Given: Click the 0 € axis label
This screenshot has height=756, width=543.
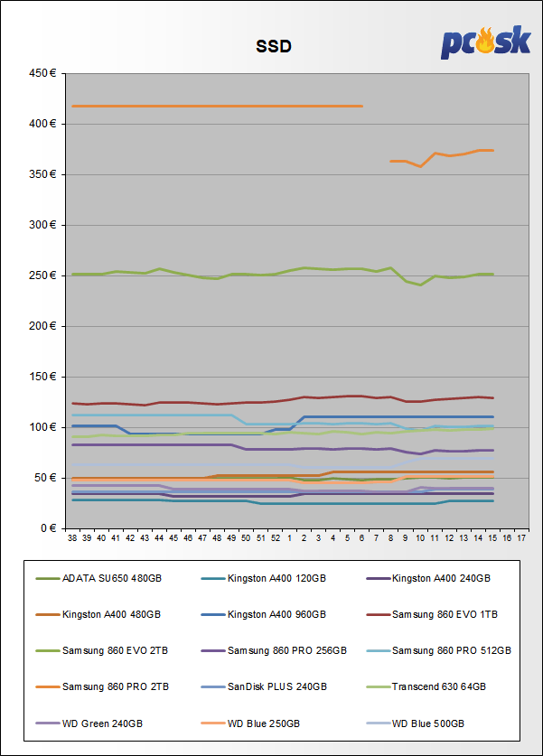Looking at the screenshot, I should point(48,528).
